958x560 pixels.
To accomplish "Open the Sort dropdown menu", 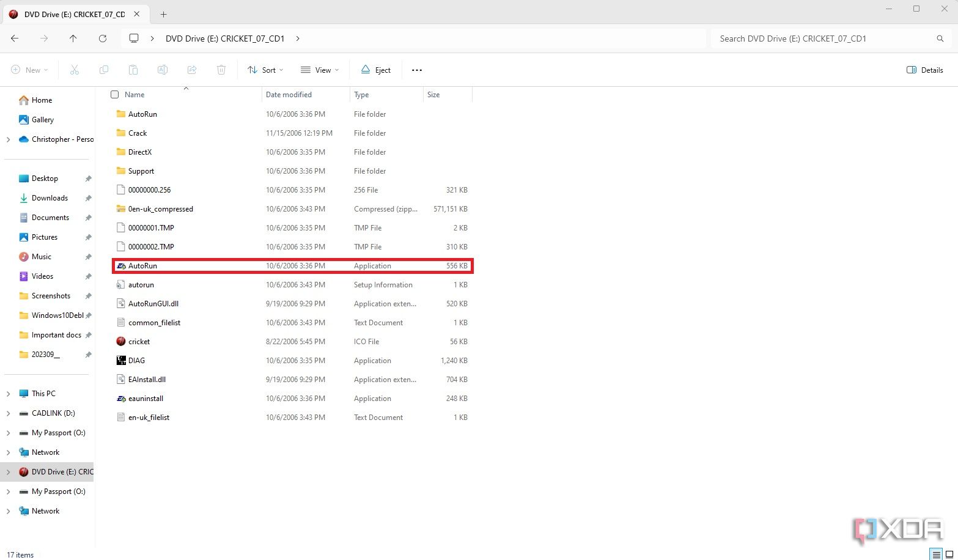I will tap(265, 70).
